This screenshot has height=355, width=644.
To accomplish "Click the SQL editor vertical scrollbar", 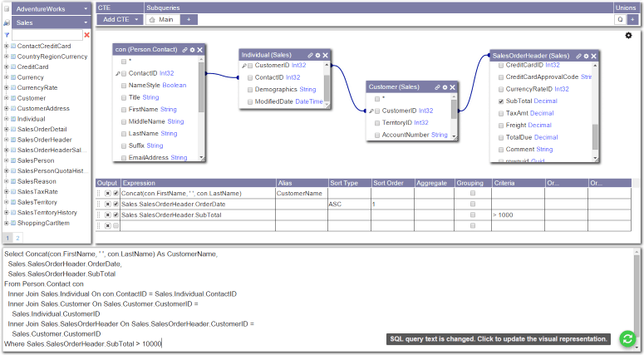I will (637, 299).
